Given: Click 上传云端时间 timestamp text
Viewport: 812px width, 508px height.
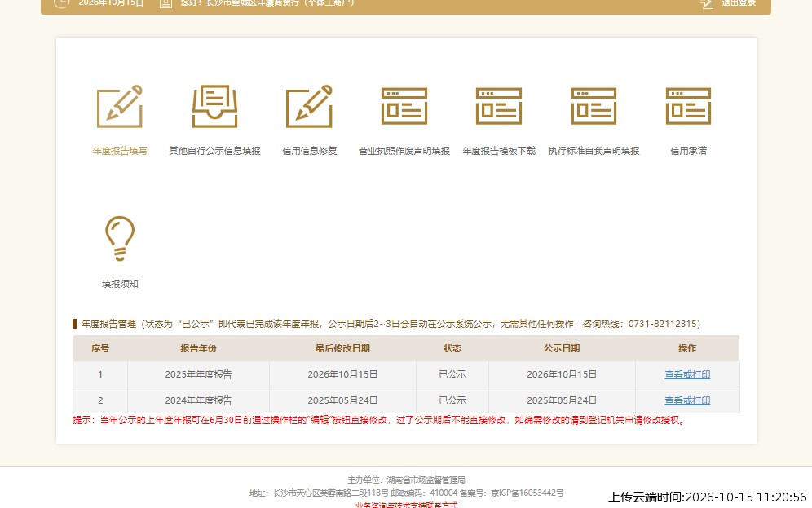Looking at the screenshot, I should [707, 497].
